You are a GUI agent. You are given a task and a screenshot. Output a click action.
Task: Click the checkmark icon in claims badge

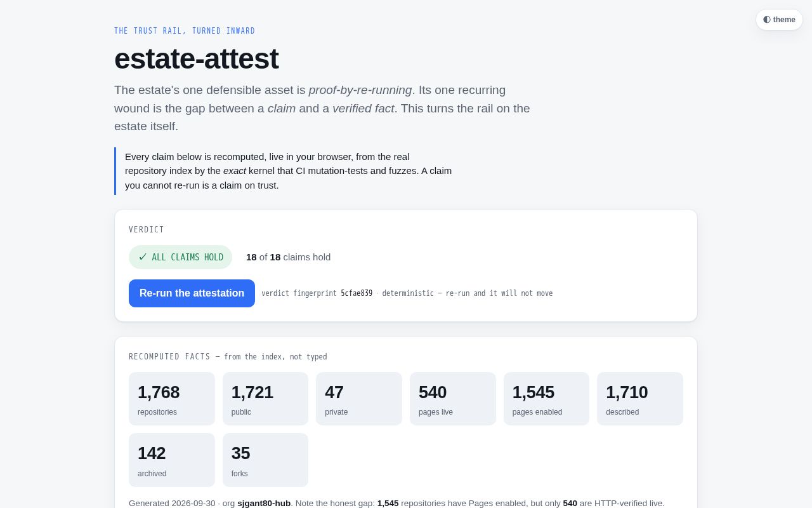pyautogui.click(x=143, y=257)
